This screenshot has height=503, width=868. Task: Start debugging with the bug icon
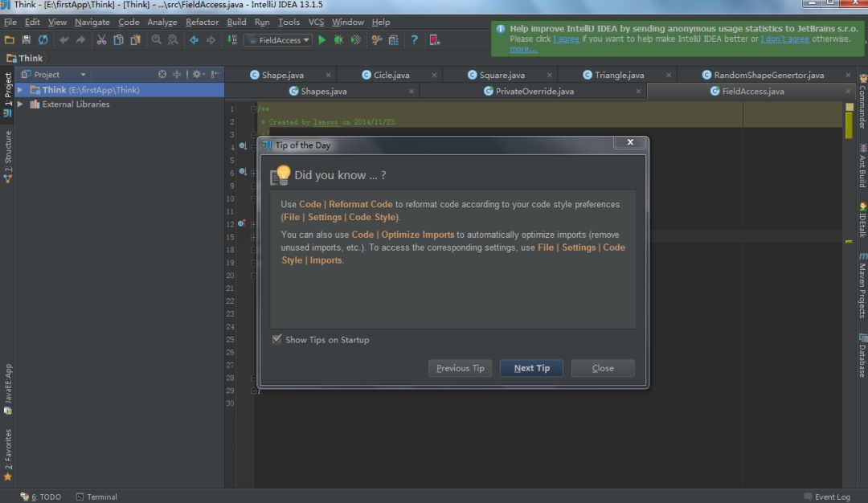(x=338, y=40)
